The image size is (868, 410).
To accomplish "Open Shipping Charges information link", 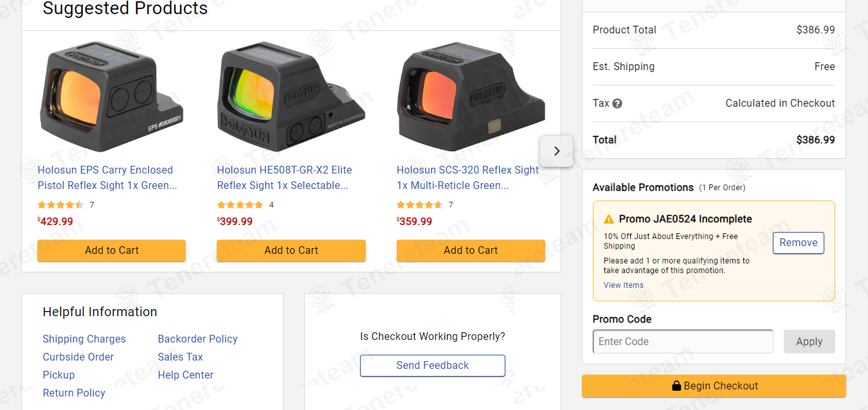I will coord(84,339).
